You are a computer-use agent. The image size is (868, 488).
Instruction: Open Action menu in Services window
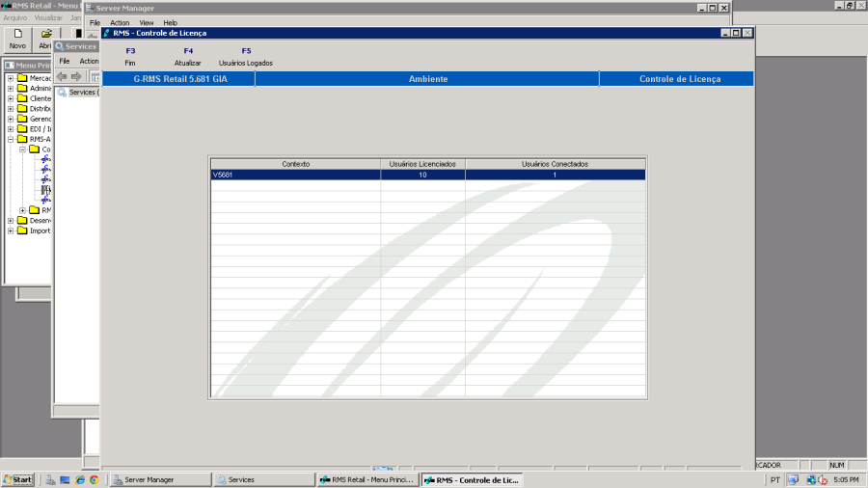pyautogui.click(x=89, y=61)
